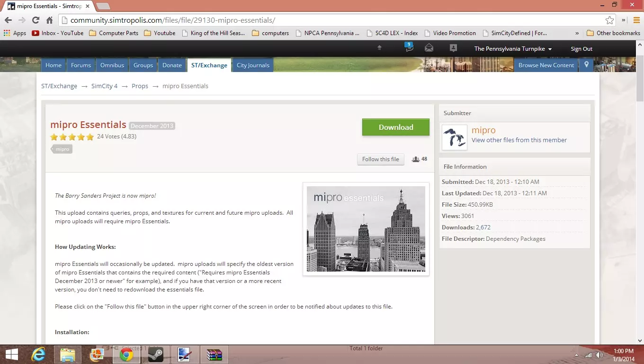Open the messenger envelope icon

coord(429,48)
